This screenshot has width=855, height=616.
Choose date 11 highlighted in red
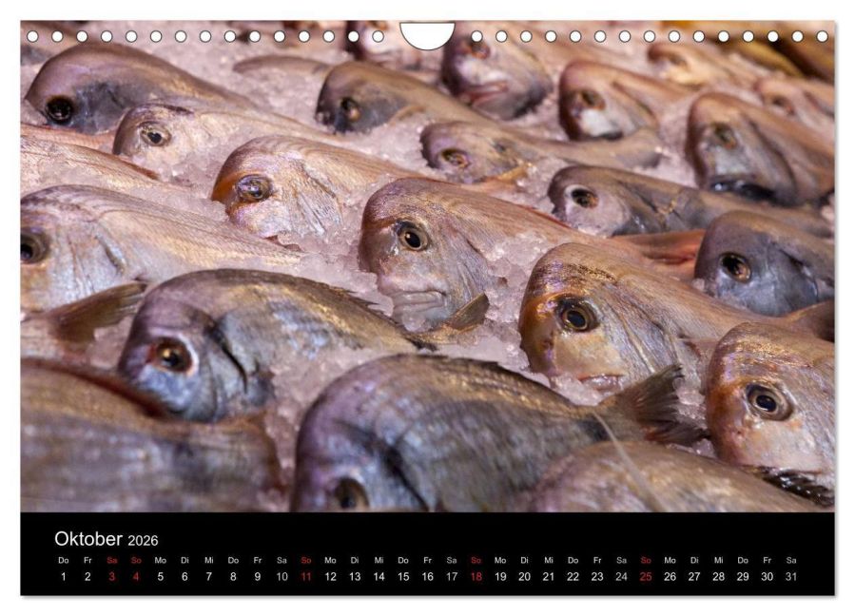point(306,576)
